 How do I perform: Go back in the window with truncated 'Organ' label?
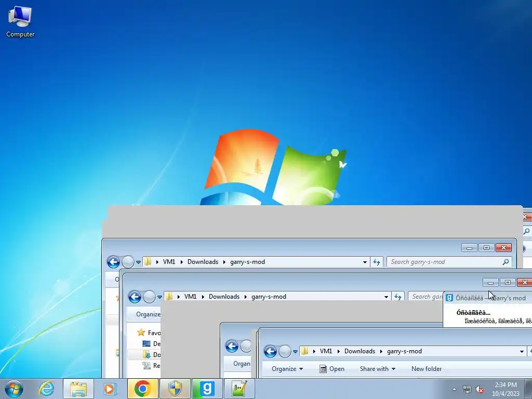pos(232,346)
